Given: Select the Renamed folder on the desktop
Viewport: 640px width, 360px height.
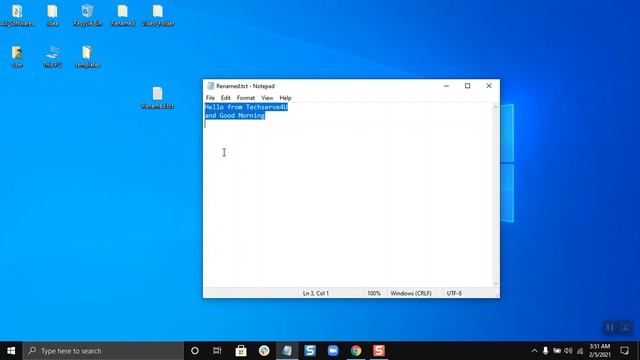Looking at the screenshot, I should [123, 15].
